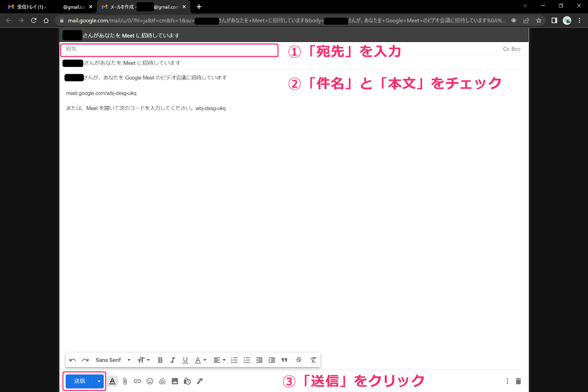Toggle strikethrough formatting
The width and height of the screenshot is (588, 392).
click(299, 360)
